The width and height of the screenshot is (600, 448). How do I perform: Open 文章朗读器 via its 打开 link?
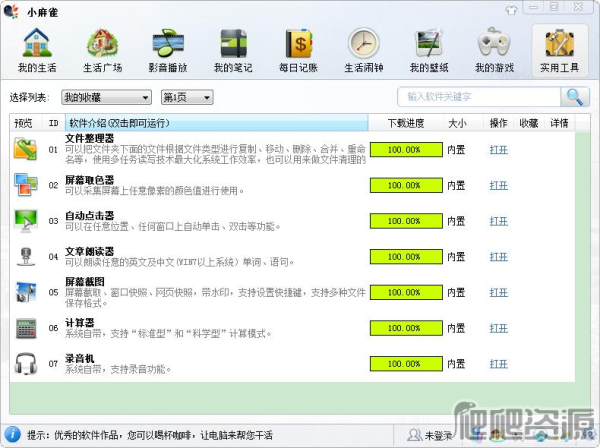[499, 257]
